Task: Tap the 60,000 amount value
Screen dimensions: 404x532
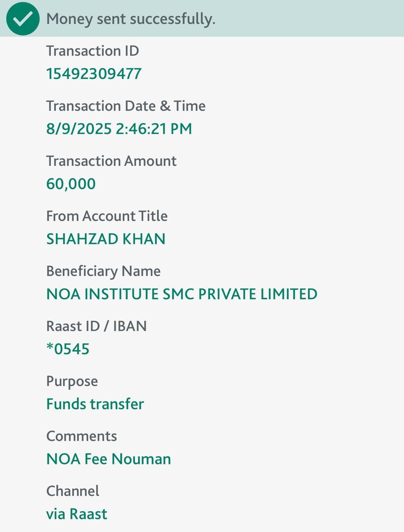Action: pos(71,184)
